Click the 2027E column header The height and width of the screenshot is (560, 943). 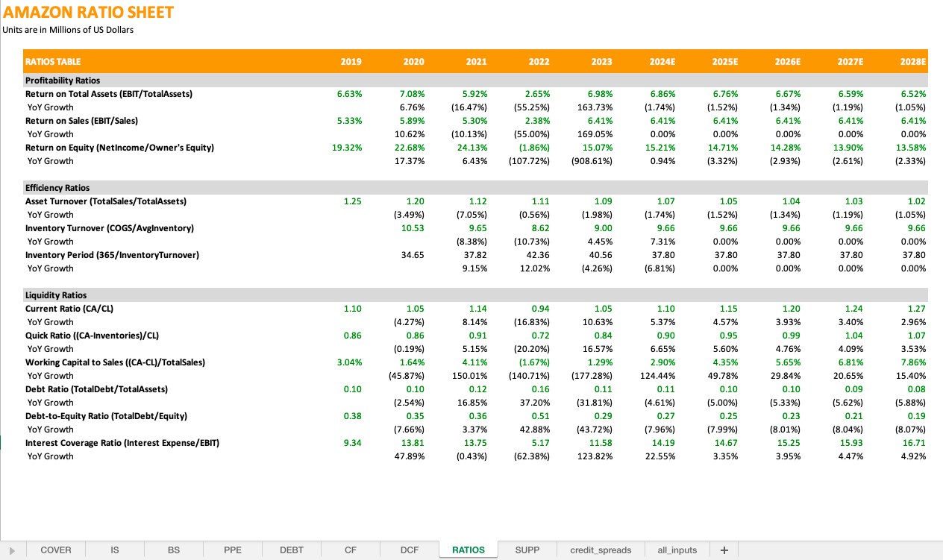[850, 62]
